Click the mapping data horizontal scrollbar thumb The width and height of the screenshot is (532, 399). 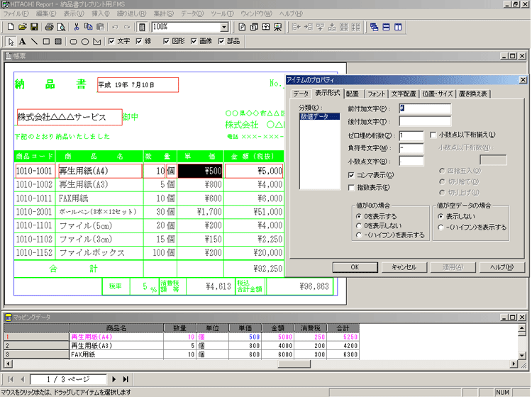point(294,364)
